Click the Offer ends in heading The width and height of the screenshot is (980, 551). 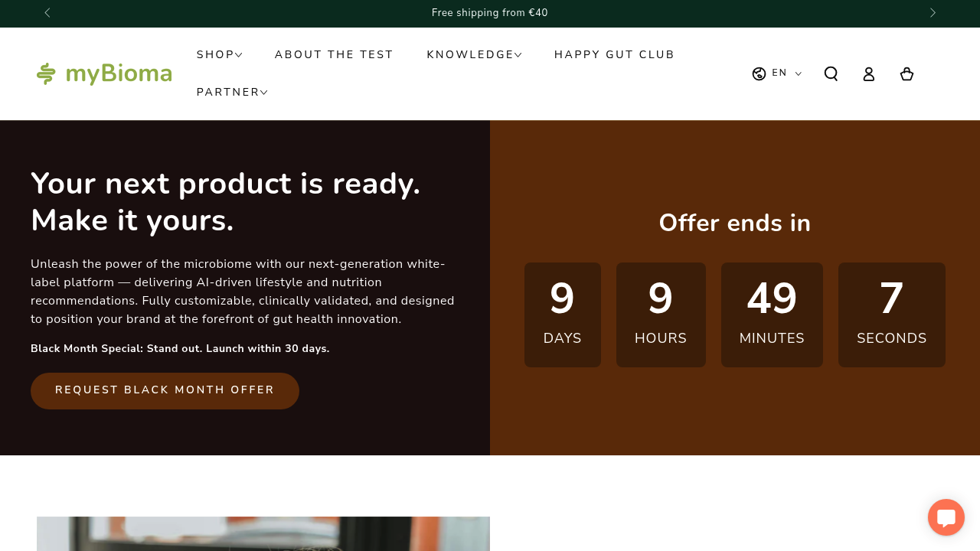[734, 223]
